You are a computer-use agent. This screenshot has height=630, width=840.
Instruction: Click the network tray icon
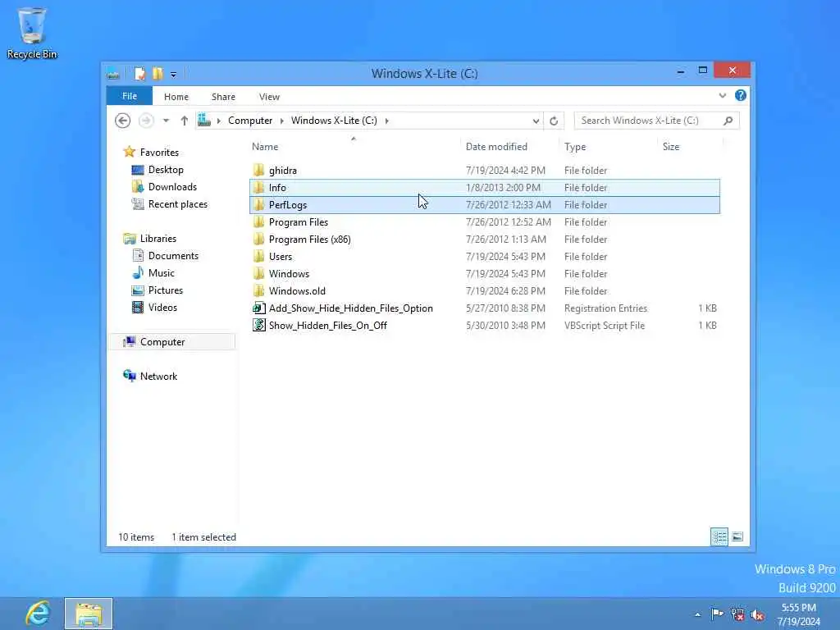737,614
